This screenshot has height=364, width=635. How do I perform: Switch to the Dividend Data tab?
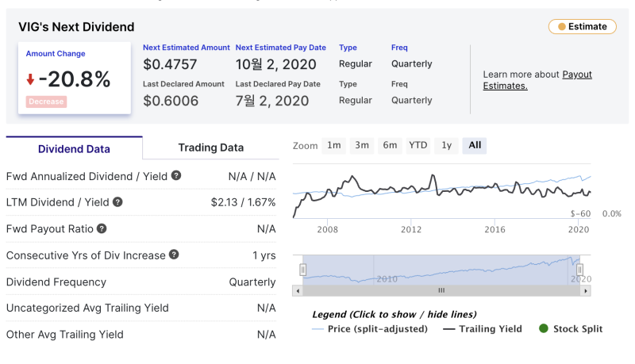(74, 148)
